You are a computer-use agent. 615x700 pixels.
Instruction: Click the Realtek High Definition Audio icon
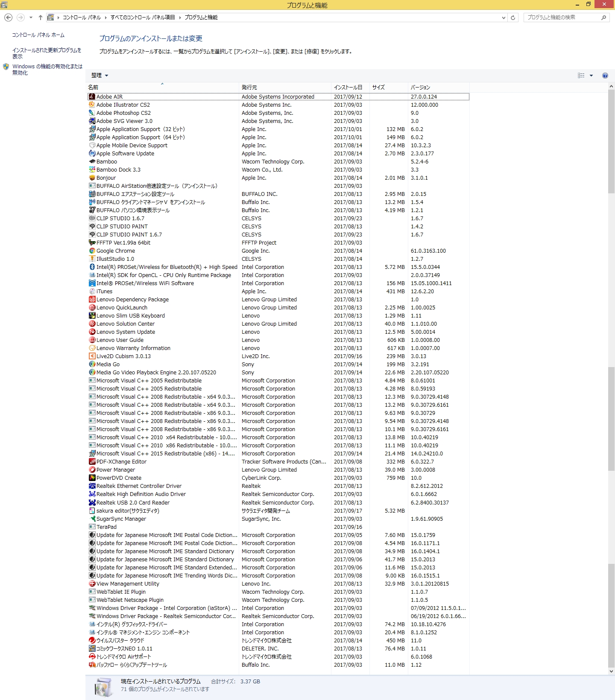pyautogui.click(x=92, y=494)
